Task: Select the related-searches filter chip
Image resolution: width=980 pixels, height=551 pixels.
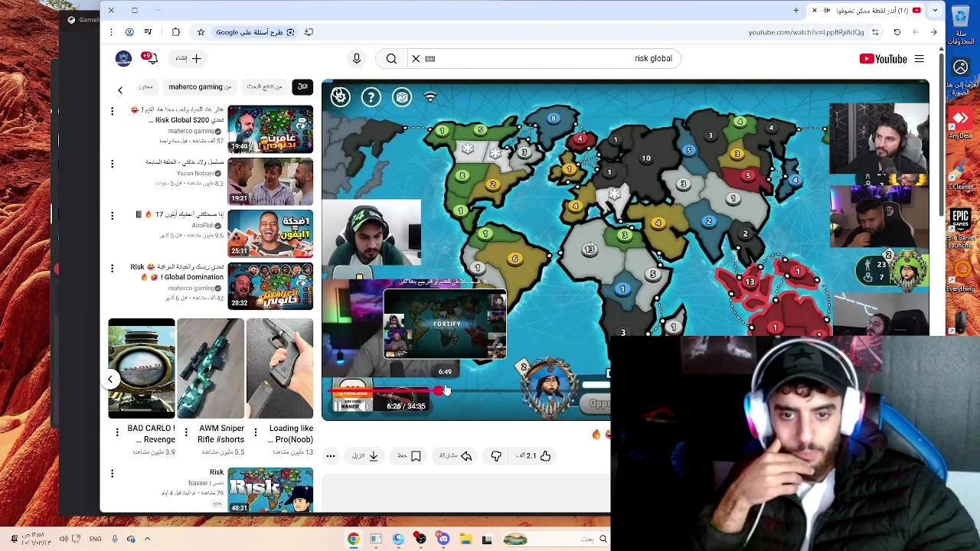Action: [x=264, y=86]
